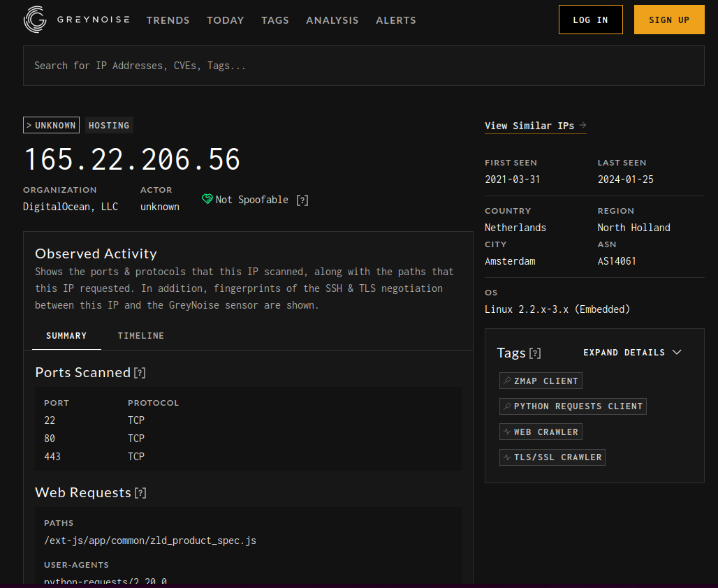Open the TRENDS menu item
Viewport: 718px width, 588px height.
point(168,20)
